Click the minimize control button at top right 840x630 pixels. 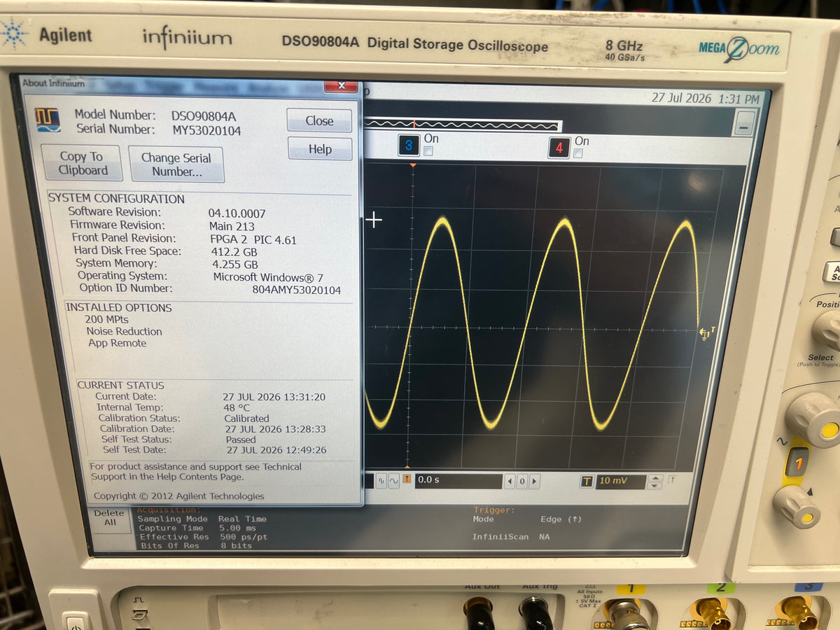(744, 124)
